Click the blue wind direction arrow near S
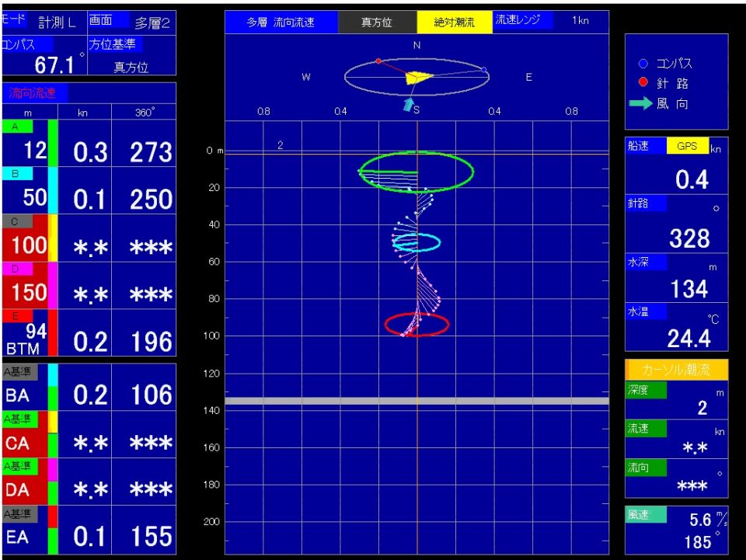The height and width of the screenshot is (560, 746). click(408, 104)
